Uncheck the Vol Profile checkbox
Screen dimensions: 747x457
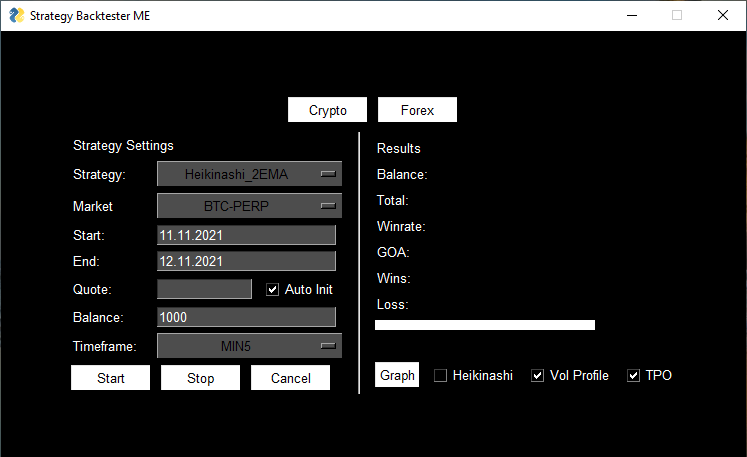click(538, 376)
